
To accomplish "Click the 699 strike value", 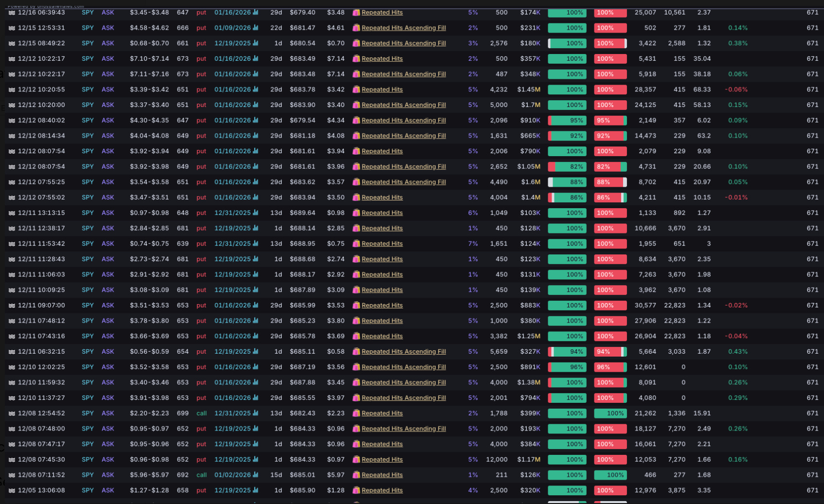I will coord(182,413).
